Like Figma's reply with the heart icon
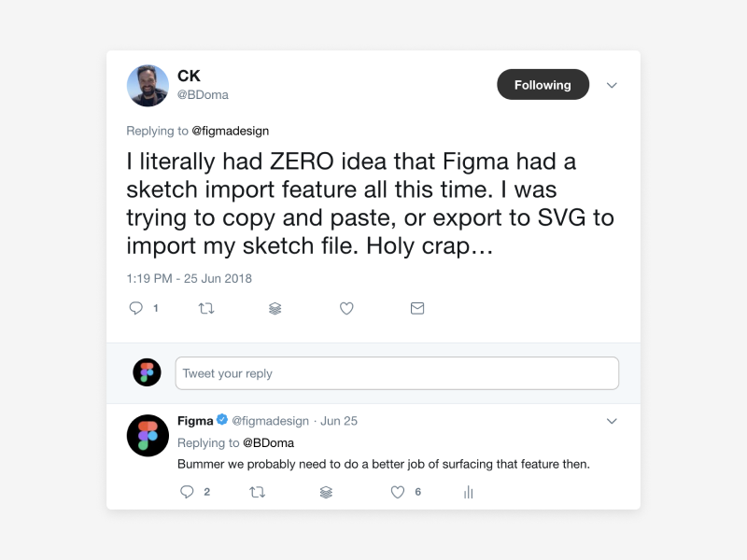 point(398,492)
